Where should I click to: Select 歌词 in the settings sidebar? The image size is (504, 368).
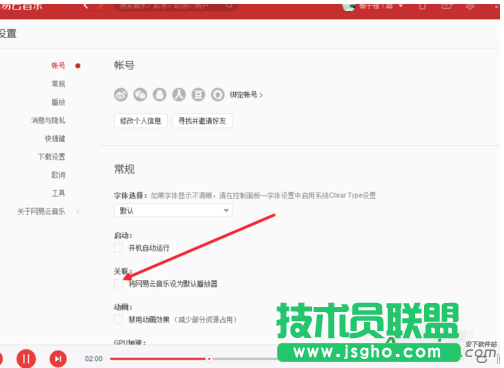pos(58,175)
